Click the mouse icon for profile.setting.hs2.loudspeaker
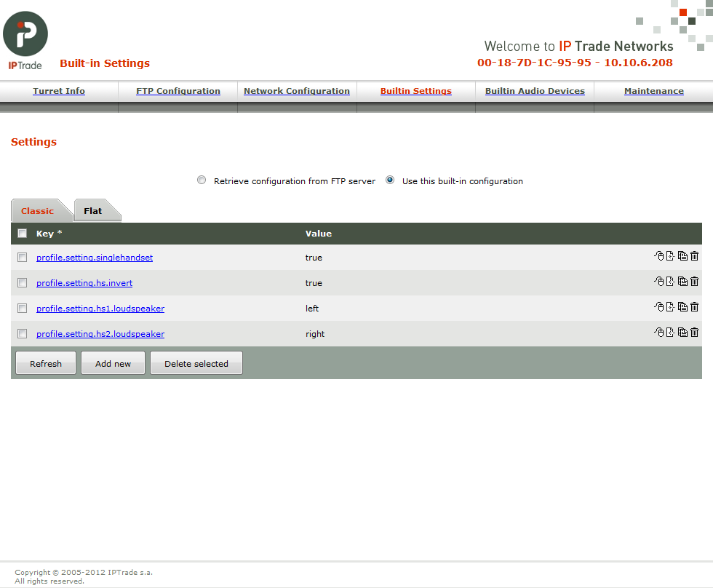Viewport: 713px width, 588px height. tap(659, 333)
